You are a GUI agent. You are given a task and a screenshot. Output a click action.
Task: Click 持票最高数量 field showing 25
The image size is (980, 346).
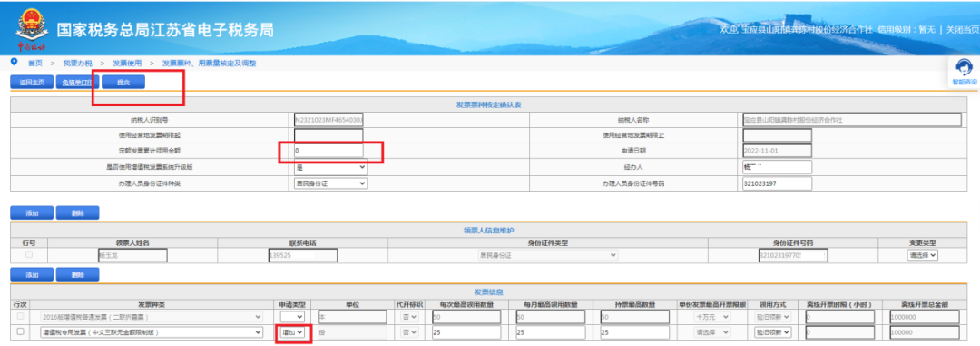(634, 333)
